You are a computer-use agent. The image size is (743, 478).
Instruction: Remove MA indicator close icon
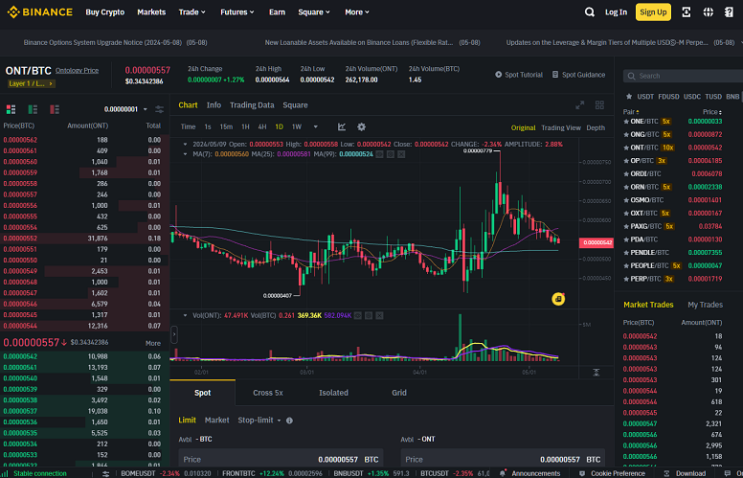point(401,154)
